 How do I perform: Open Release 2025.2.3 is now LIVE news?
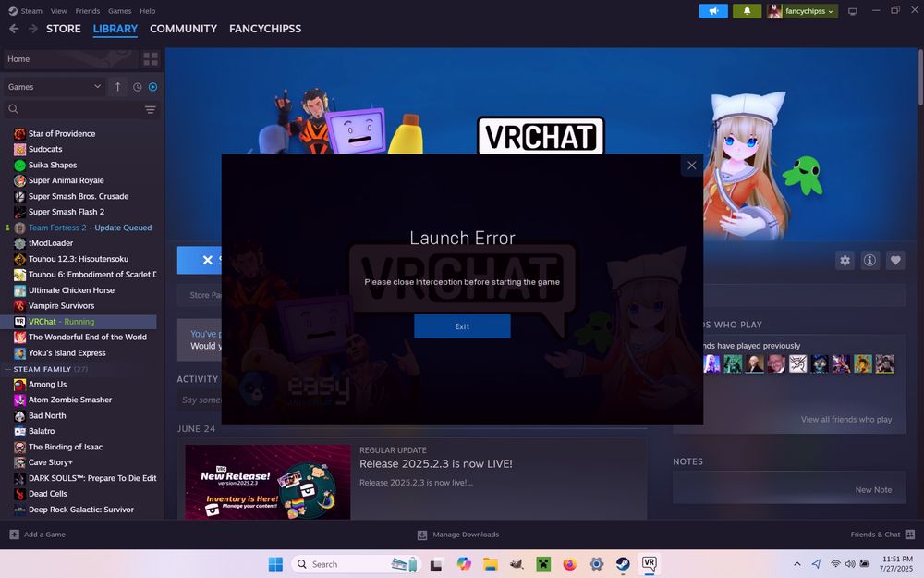[436, 463]
